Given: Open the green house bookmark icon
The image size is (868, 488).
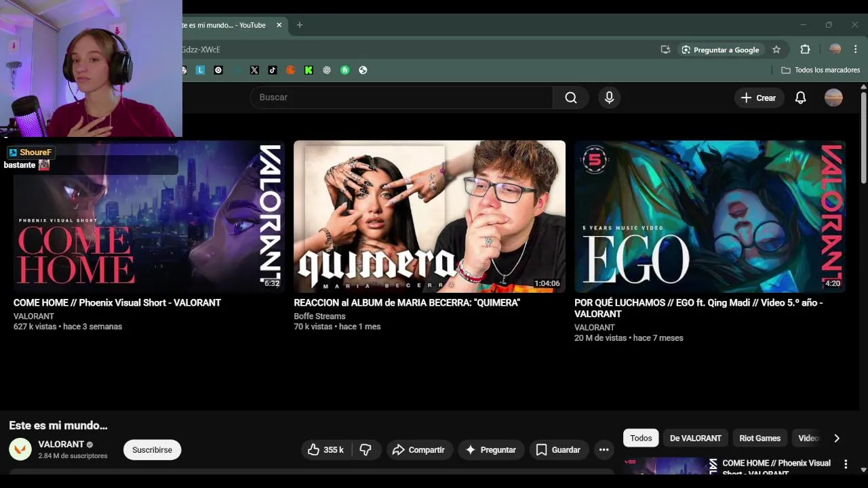Looking at the screenshot, I should [x=344, y=70].
